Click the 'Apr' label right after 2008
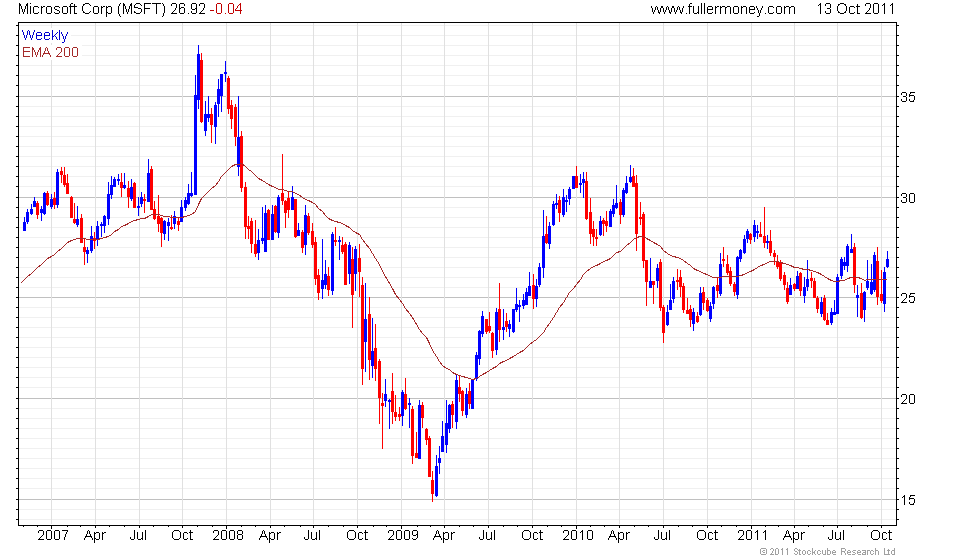 pyautogui.click(x=269, y=536)
